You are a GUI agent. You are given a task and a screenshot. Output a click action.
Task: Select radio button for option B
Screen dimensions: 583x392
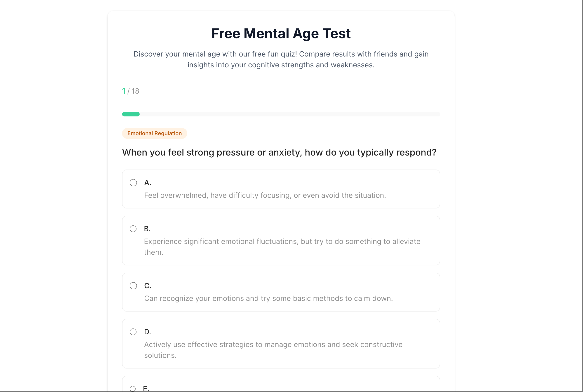click(133, 229)
